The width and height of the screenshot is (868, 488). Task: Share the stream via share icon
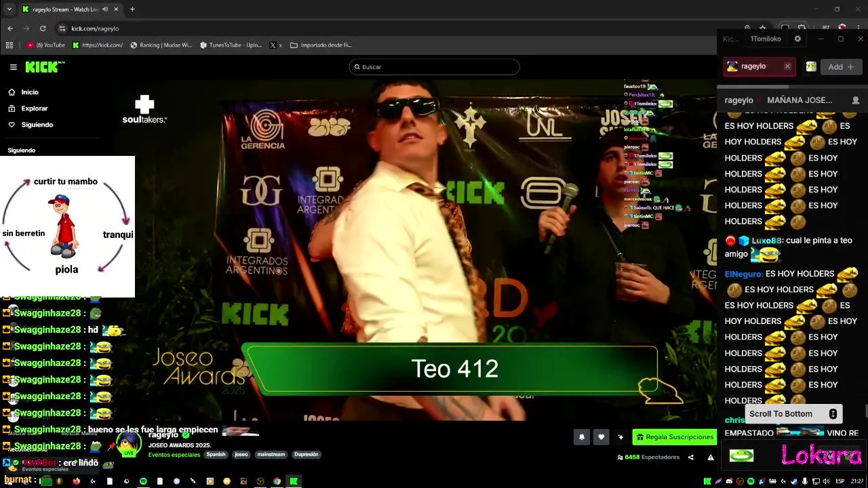tap(691, 457)
